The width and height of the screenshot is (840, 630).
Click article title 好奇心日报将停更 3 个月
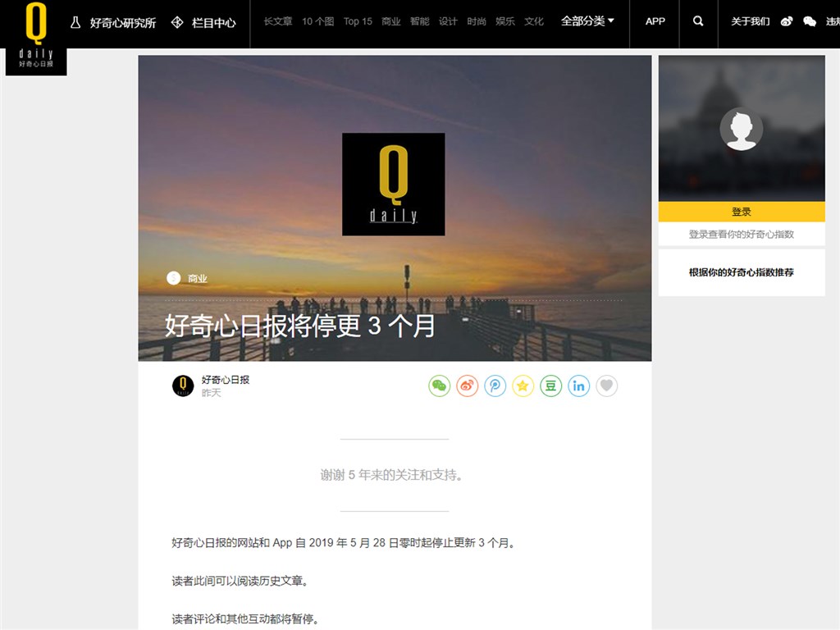(x=300, y=326)
